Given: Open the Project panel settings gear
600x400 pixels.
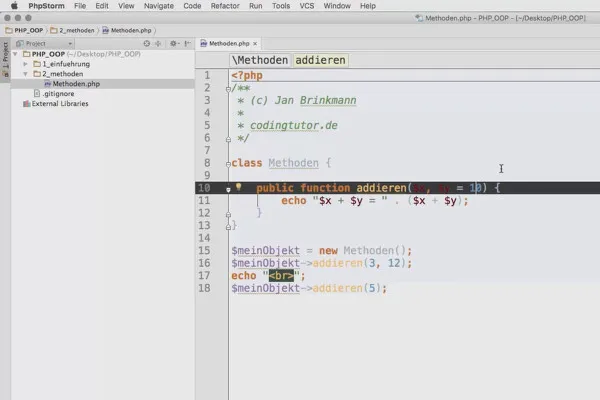Looking at the screenshot, I should click(x=173, y=43).
